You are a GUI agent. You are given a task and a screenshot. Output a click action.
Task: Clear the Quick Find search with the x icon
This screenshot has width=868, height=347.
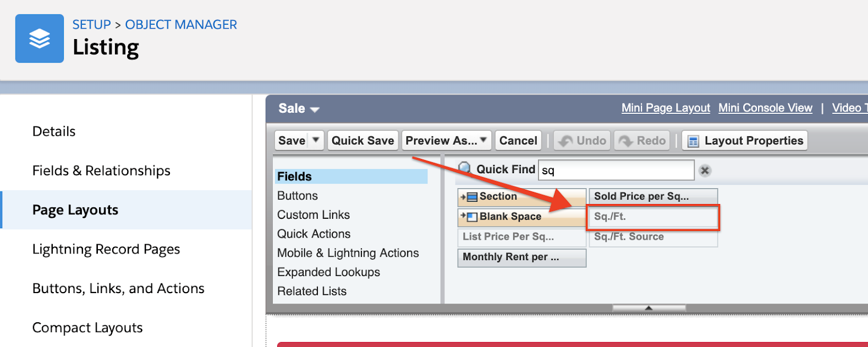[x=705, y=170]
